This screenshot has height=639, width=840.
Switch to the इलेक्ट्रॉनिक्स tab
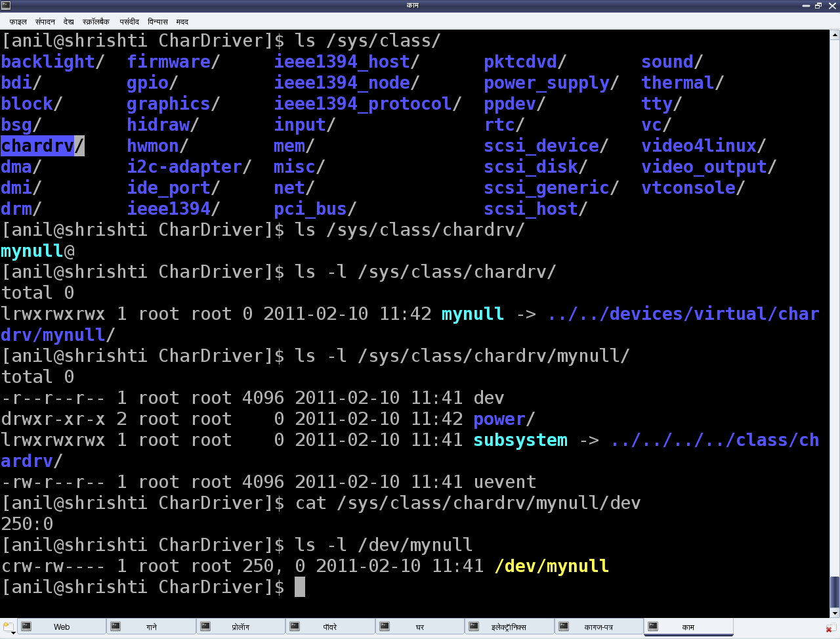[509, 627]
